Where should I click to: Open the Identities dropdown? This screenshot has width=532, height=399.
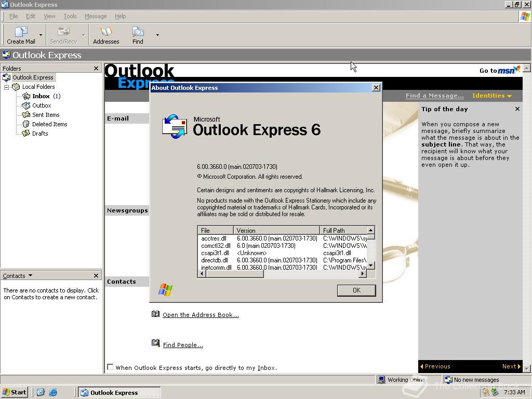pyautogui.click(x=491, y=96)
